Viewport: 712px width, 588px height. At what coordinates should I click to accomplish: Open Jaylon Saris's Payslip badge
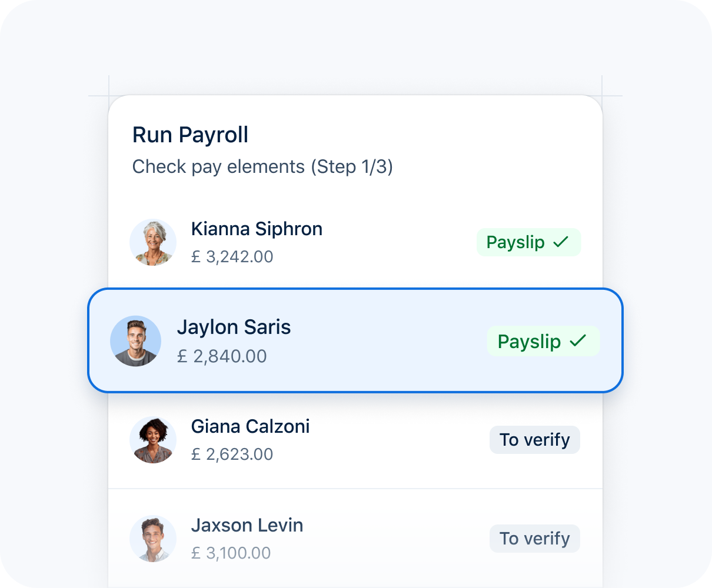543,341
